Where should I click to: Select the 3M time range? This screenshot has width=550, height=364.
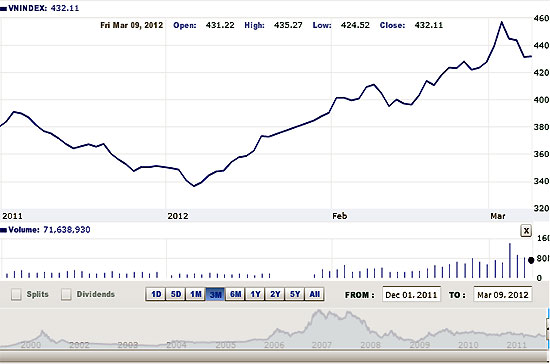pos(215,294)
